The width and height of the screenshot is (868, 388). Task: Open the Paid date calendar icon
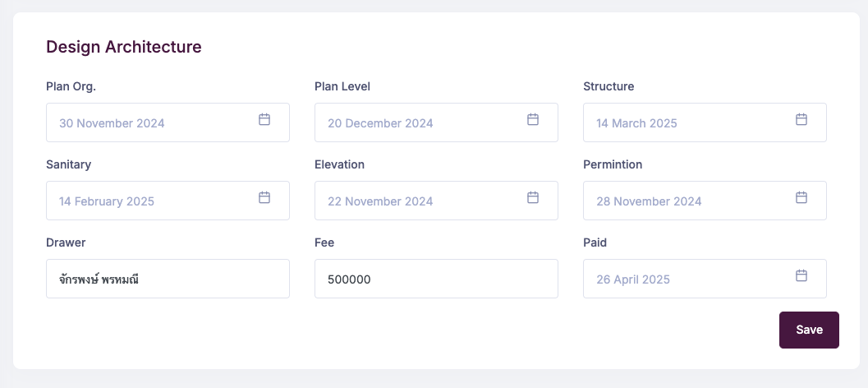(x=801, y=275)
